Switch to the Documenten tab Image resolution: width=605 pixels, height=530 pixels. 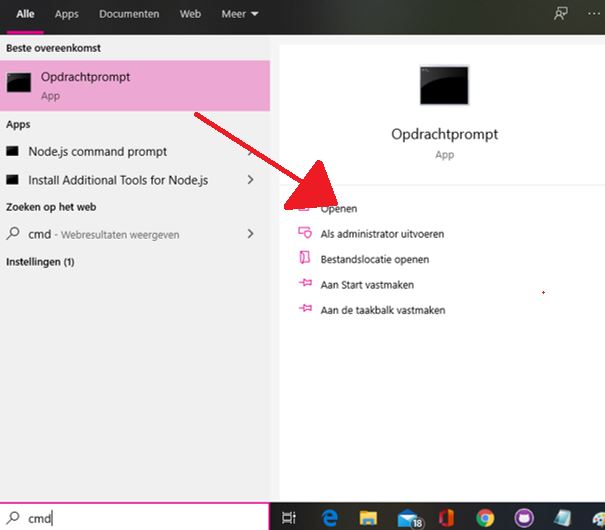click(x=129, y=15)
